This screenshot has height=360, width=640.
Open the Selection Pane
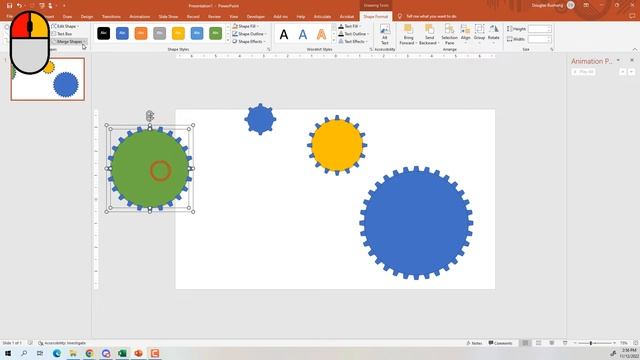[x=449, y=34]
